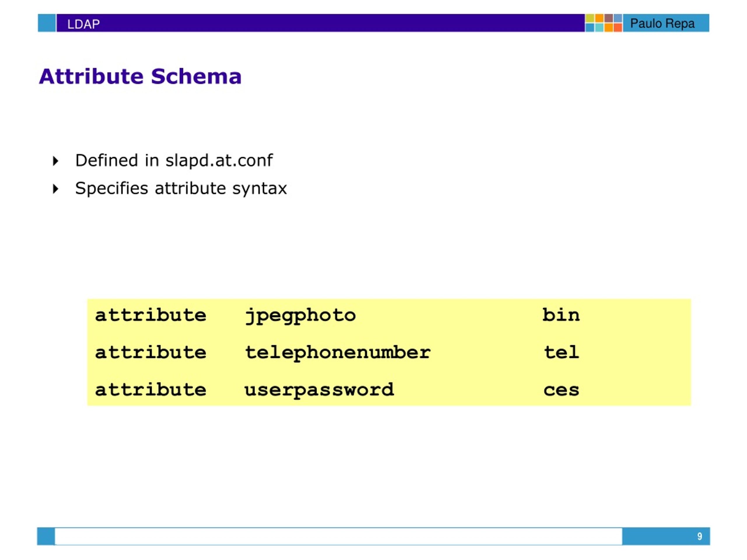Click 'attribute' in the telephonenumber row
The width and height of the screenshot is (747, 560).
click(x=151, y=352)
